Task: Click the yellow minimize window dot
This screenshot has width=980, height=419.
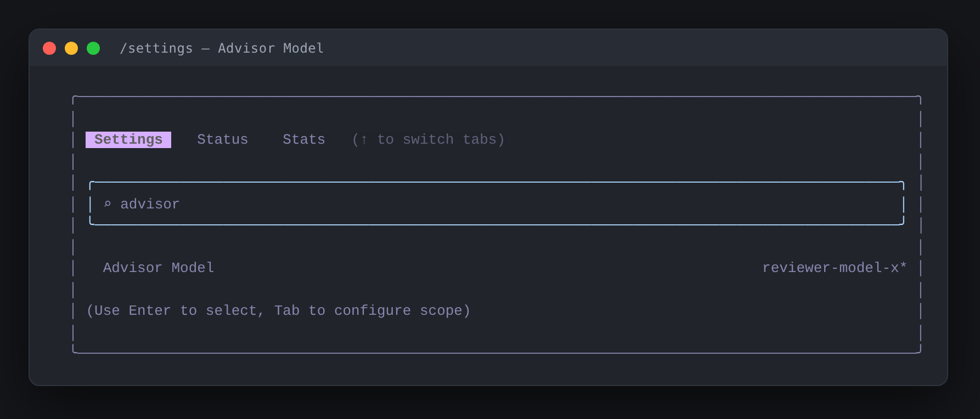Action: 71,48
